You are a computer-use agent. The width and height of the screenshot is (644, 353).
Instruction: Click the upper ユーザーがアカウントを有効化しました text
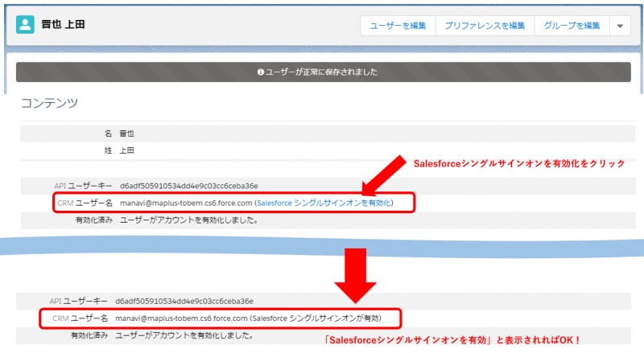pos(189,220)
